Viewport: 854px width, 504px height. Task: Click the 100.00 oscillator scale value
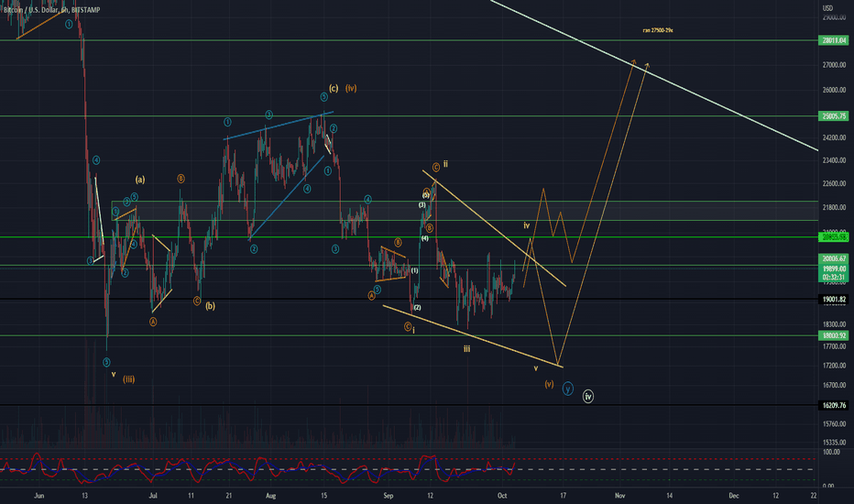[x=831, y=453]
